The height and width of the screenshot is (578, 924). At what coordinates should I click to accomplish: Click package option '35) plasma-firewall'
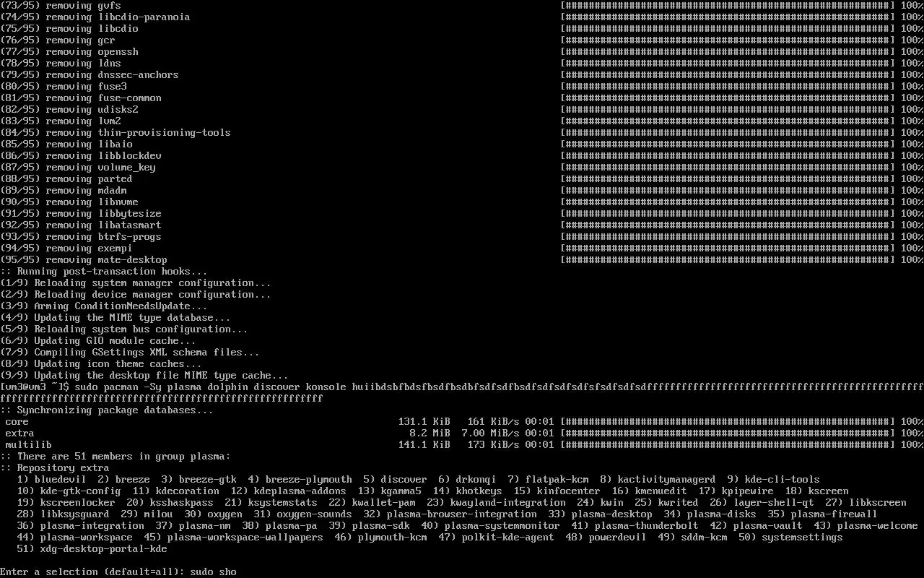[823, 514]
